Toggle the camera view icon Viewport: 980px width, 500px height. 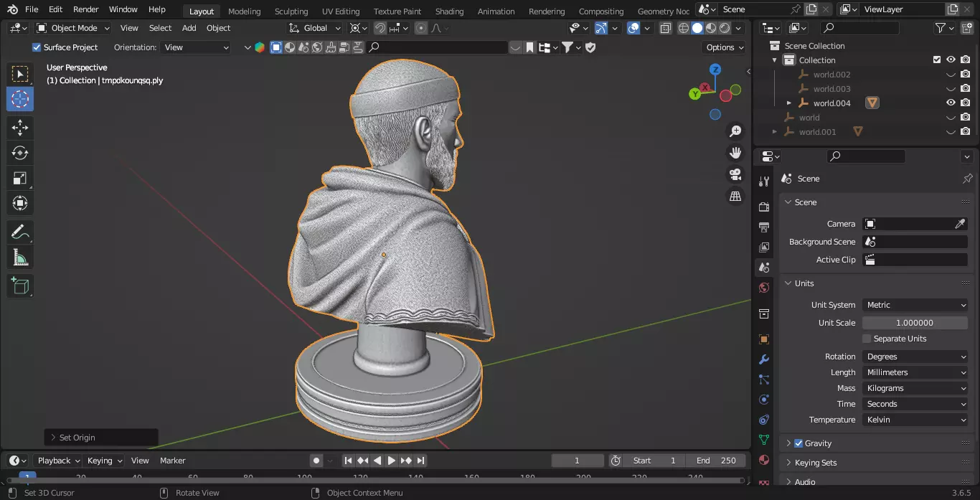pyautogui.click(x=735, y=174)
